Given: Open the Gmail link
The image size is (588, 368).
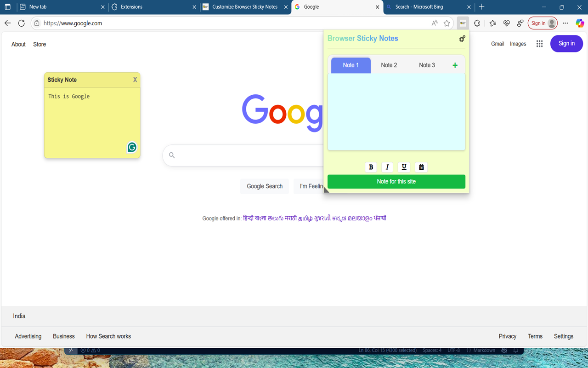Looking at the screenshot, I should tap(498, 44).
